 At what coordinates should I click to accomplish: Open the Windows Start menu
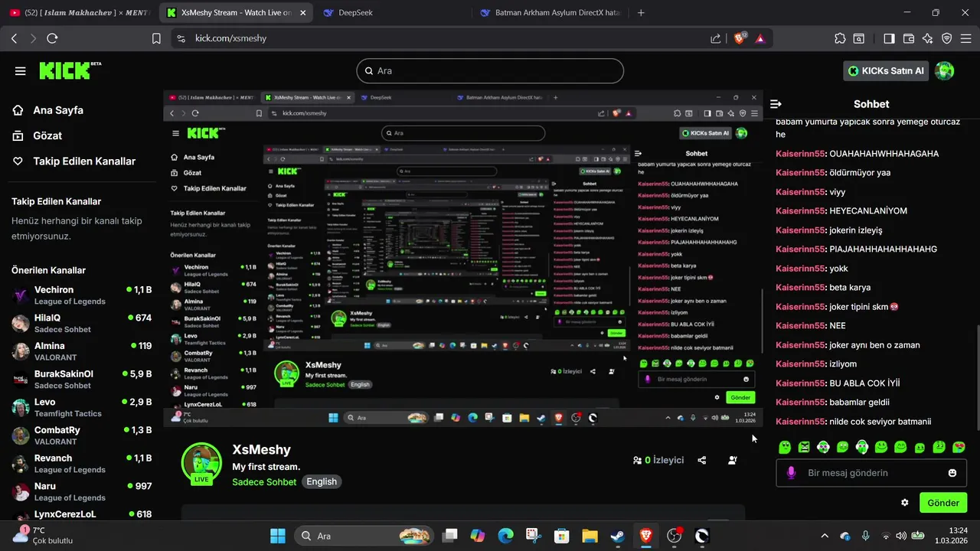(277, 536)
